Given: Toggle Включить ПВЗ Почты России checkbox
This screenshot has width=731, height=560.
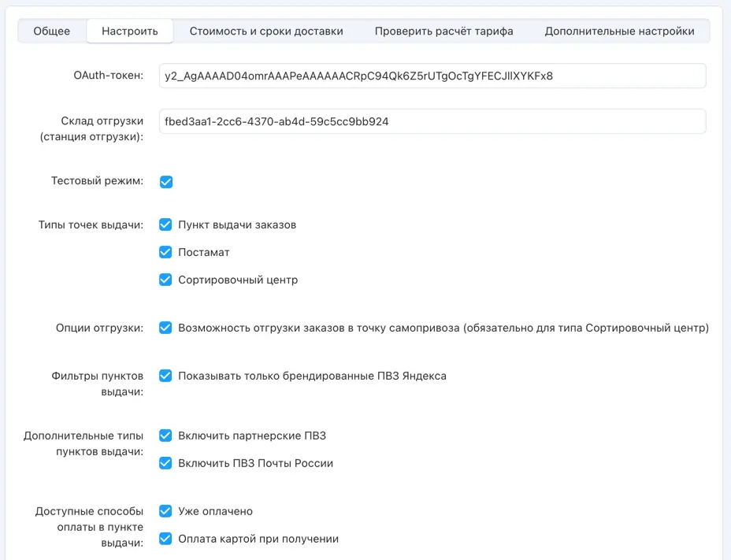Looking at the screenshot, I should (x=166, y=463).
